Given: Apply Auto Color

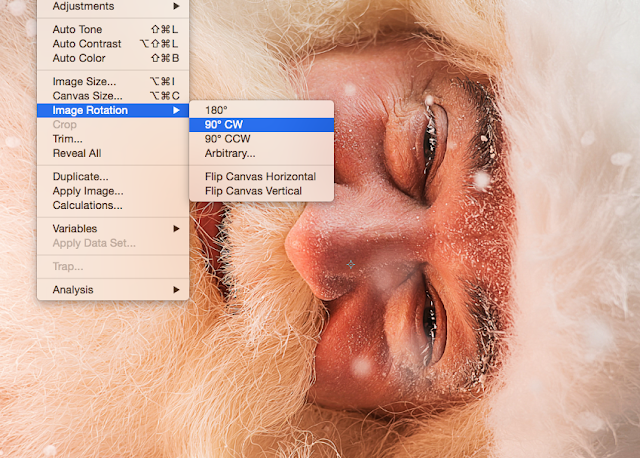Looking at the screenshot, I should (x=113, y=58).
